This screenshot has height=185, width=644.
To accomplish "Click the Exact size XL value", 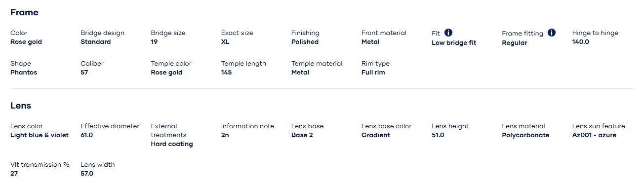I will [225, 42].
